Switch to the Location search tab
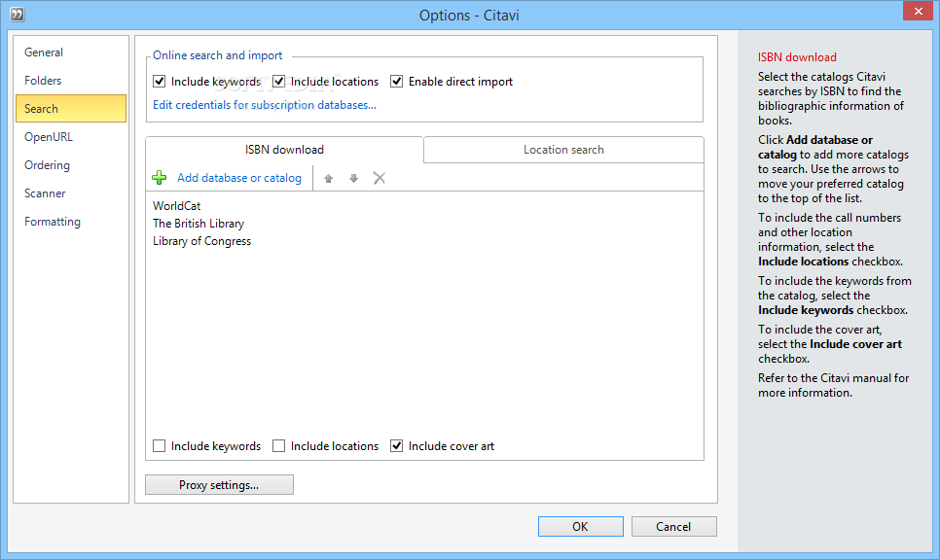940x560 pixels. pos(563,150)
